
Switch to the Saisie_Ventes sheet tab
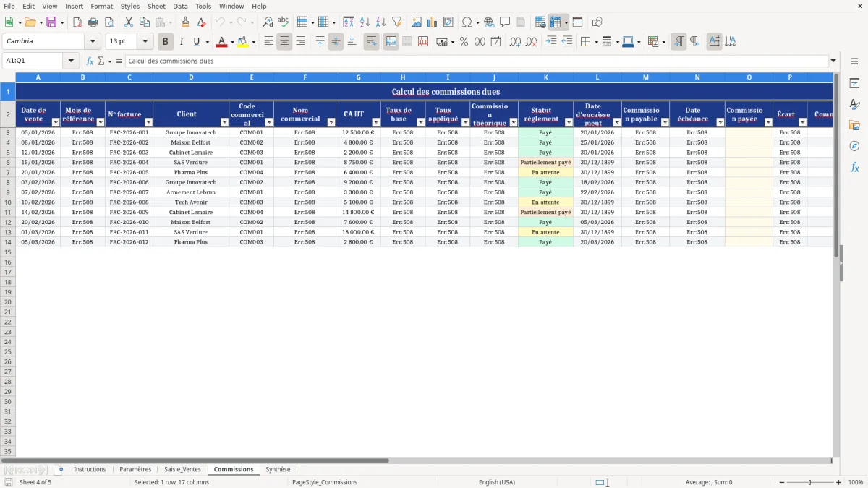(182, 469)
